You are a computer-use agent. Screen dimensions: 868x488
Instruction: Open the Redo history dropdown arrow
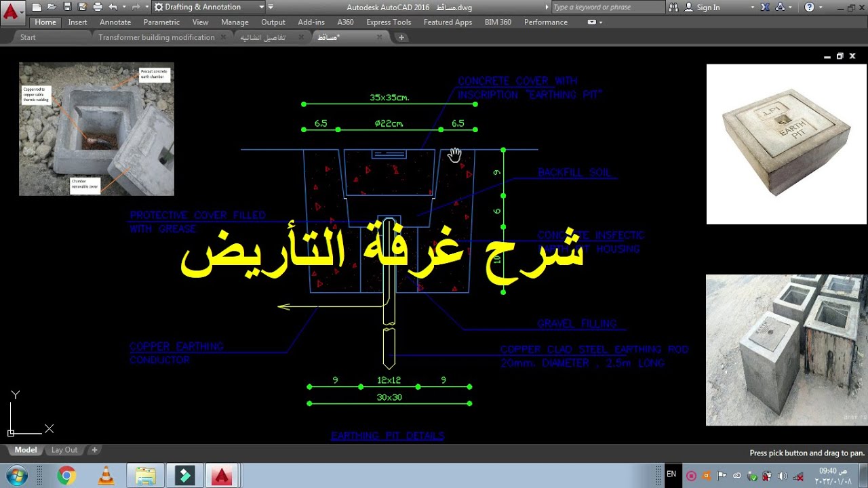tap(146, 7)
